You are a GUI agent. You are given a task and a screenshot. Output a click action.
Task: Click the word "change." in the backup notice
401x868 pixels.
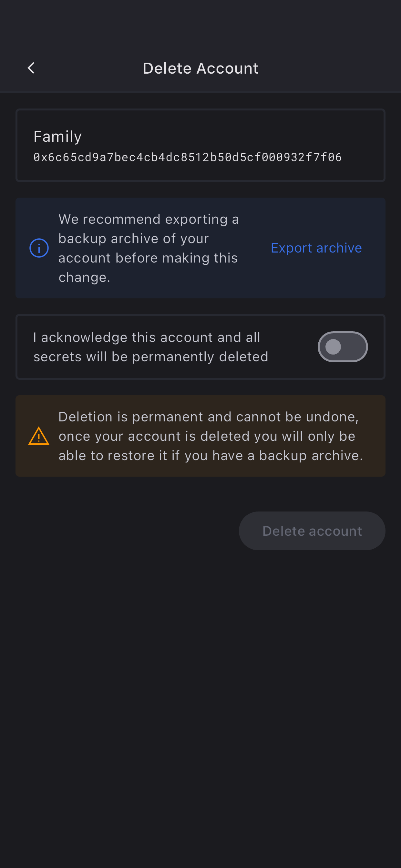pos(84,277)
